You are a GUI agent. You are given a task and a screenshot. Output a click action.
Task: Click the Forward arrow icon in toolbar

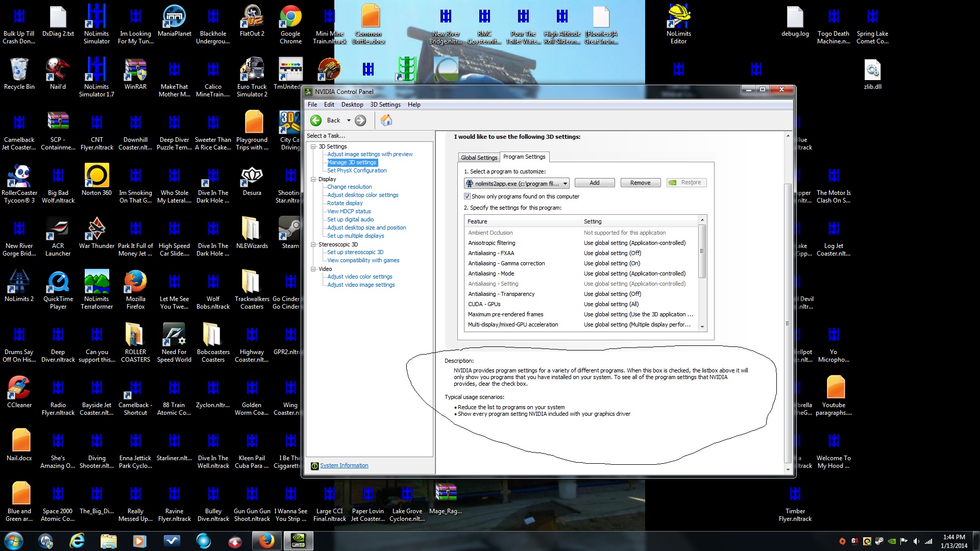click(x=360, y=120)
